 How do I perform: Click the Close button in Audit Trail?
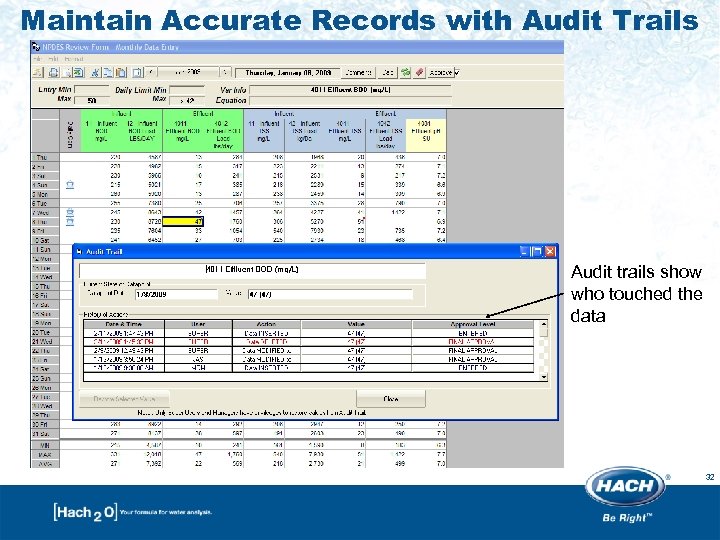391,399
